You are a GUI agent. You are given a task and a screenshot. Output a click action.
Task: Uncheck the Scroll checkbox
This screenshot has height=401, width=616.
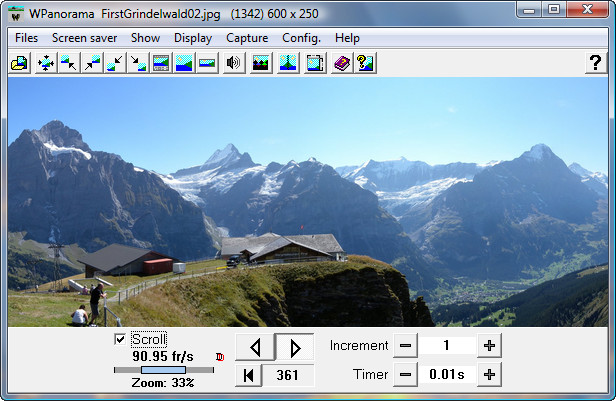pos(121,340)
